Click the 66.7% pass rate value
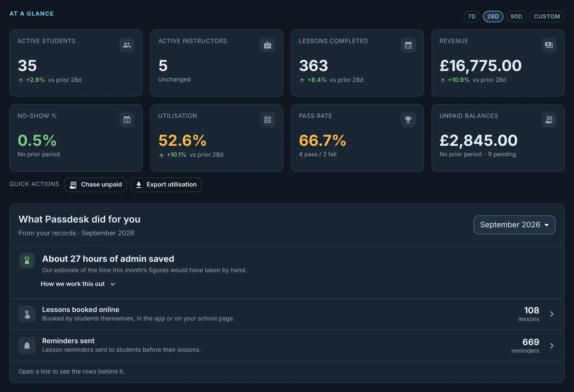Image resolution: width=574 pixels, height=392 pixels. (323, 140)
